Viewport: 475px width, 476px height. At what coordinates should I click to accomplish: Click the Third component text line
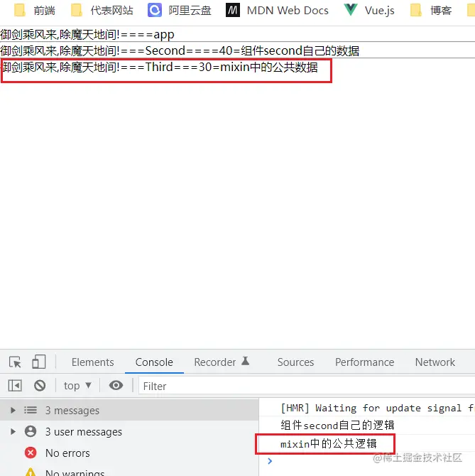160,67
